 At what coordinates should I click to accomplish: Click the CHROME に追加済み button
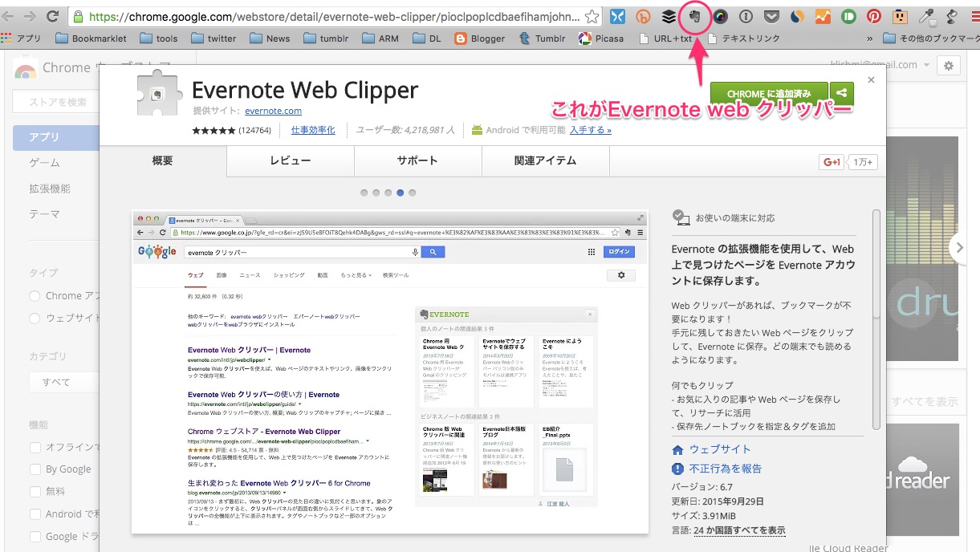point(769,94)
